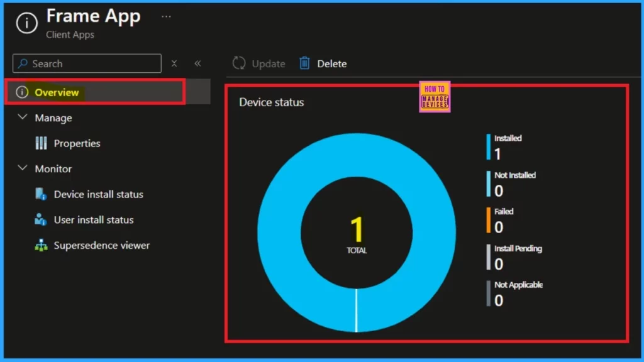Open Device install status
644x362 pixels.
click(x=99, y=195)
